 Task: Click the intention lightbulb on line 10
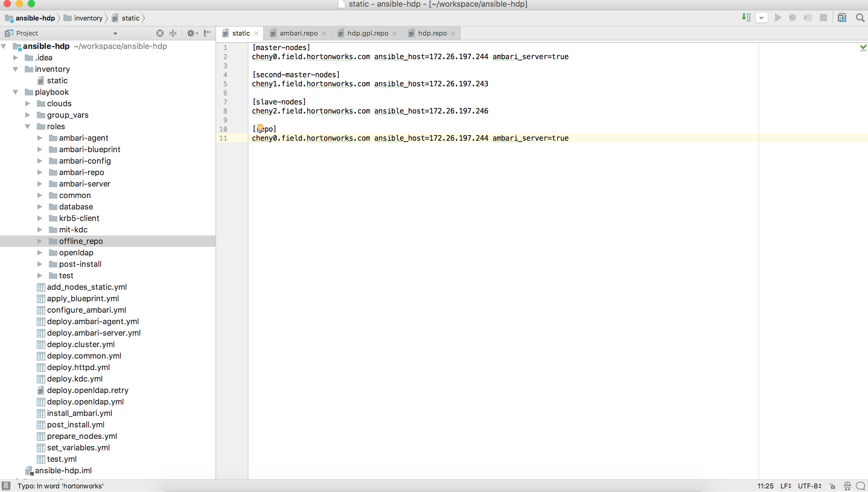coord(260,128)
